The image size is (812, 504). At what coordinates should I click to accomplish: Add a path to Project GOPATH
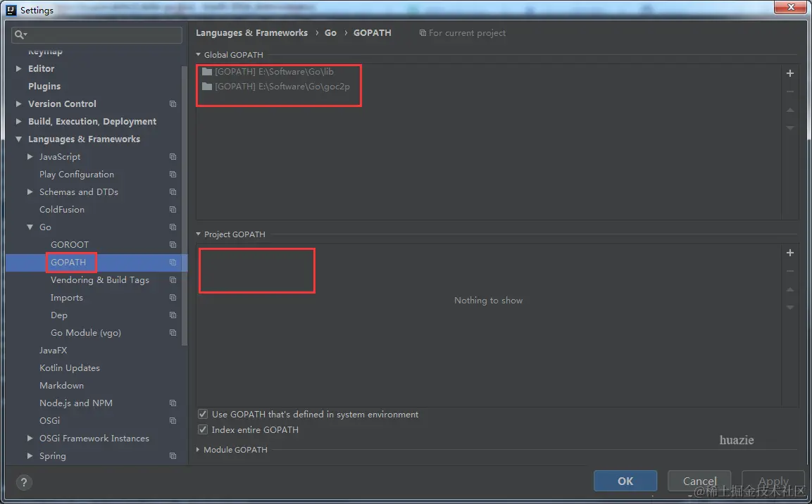pyautogui.click(x=789, y=253)
